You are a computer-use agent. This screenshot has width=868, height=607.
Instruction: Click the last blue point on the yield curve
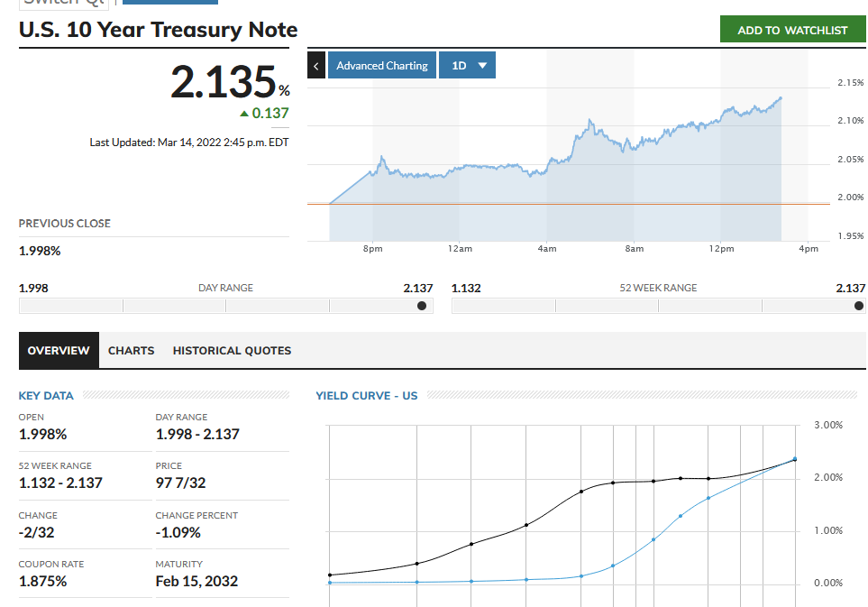coord(796,458)
